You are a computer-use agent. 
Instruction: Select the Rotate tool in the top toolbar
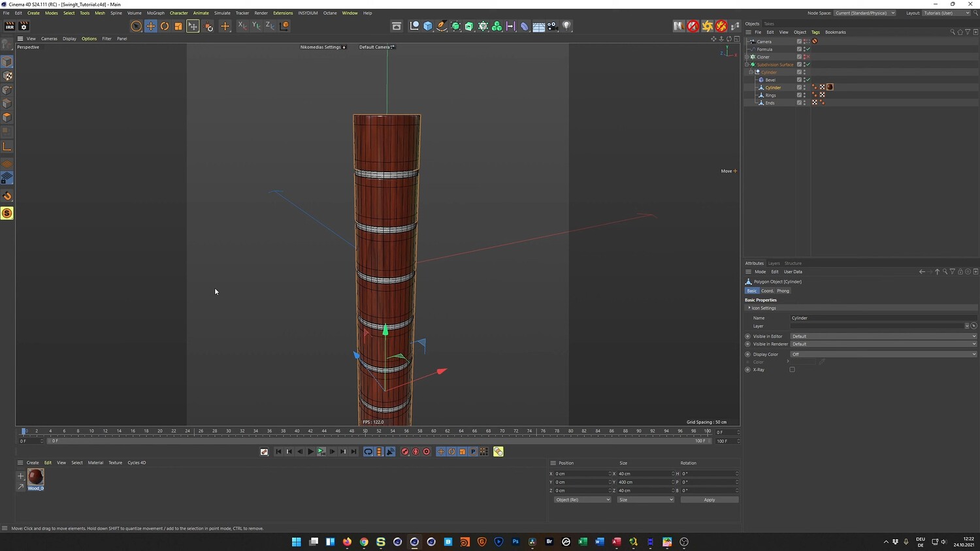165,26
